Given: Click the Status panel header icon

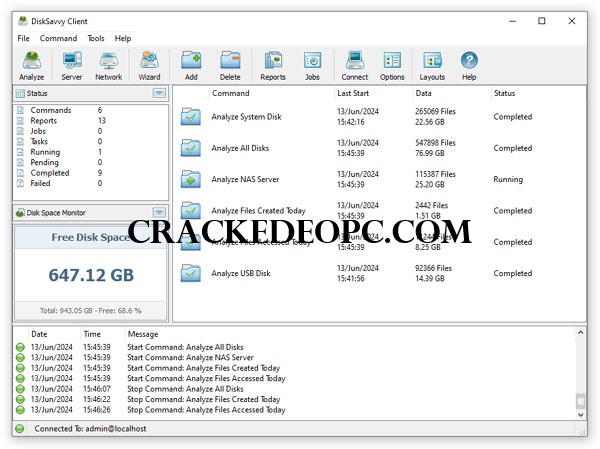Looking at the screenshot, I should 20,93.
